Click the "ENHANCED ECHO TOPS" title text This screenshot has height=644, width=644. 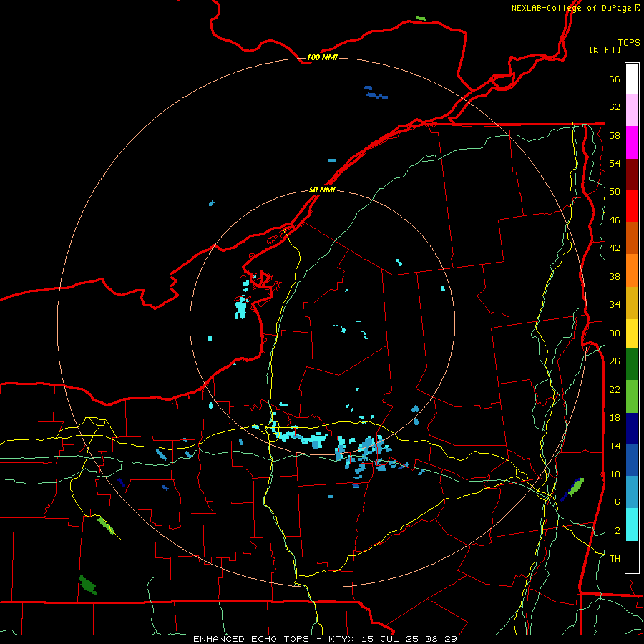251,639
